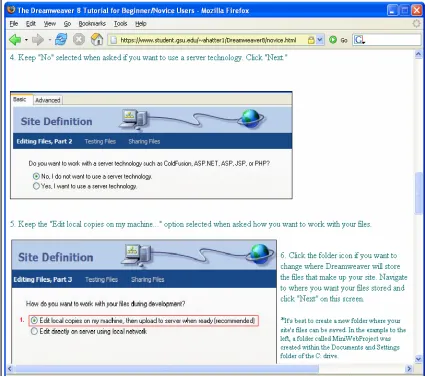Click the step 5 instruction text
Image resolution: width=425 pixels, height=377 pixels.
(x=190, y=224)
